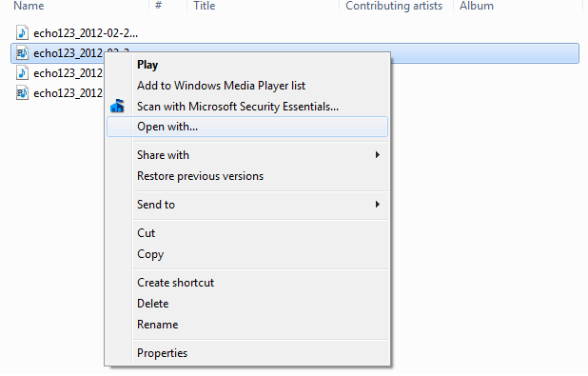Sort by the Name column header
This screenshot has width=588, height=376.
click(29, 6)
